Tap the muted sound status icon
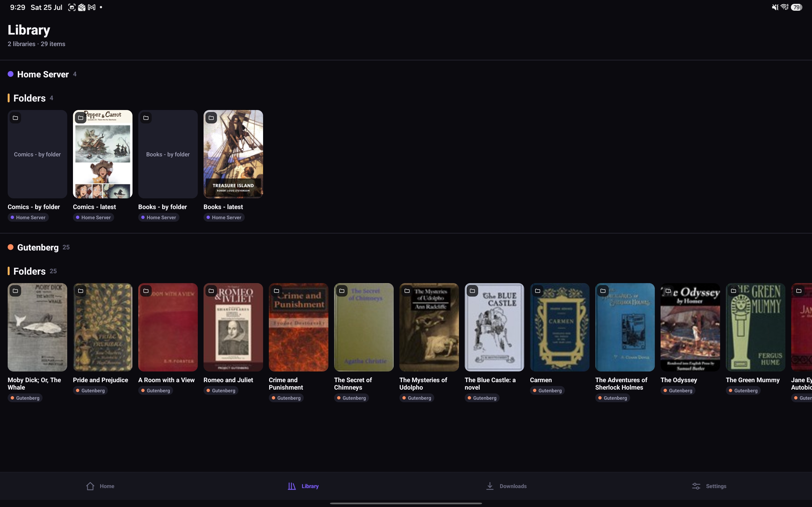 (x=775, y=7)
